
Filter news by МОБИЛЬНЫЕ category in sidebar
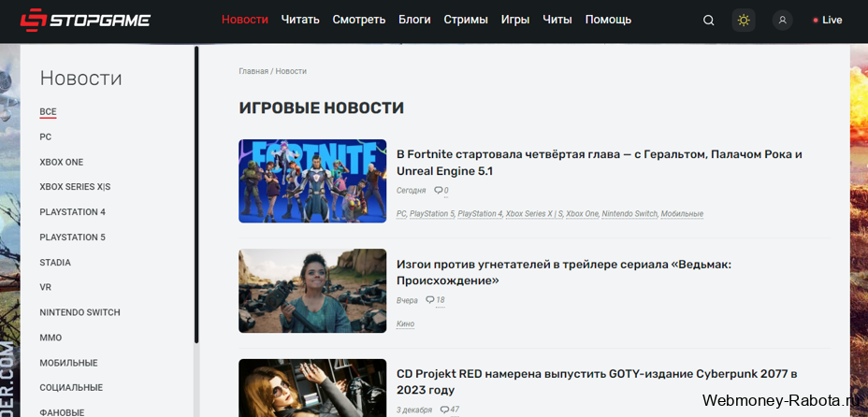[x=68, y=363]
